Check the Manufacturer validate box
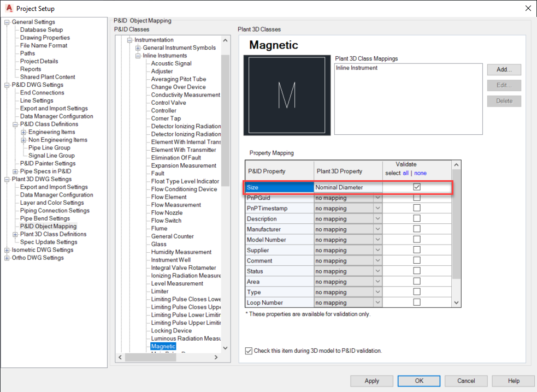This screenshot has height=392, width=537. tap(417, 229)
